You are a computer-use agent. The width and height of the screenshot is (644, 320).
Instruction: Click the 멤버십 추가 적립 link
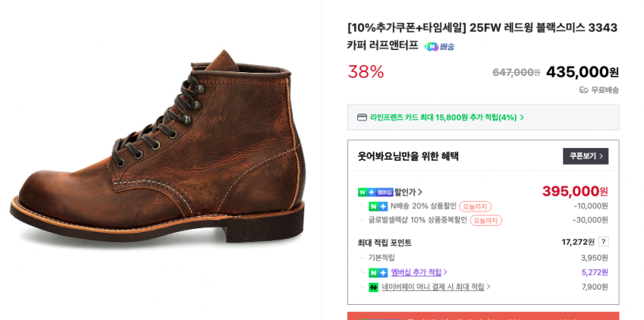pos(416,272)
